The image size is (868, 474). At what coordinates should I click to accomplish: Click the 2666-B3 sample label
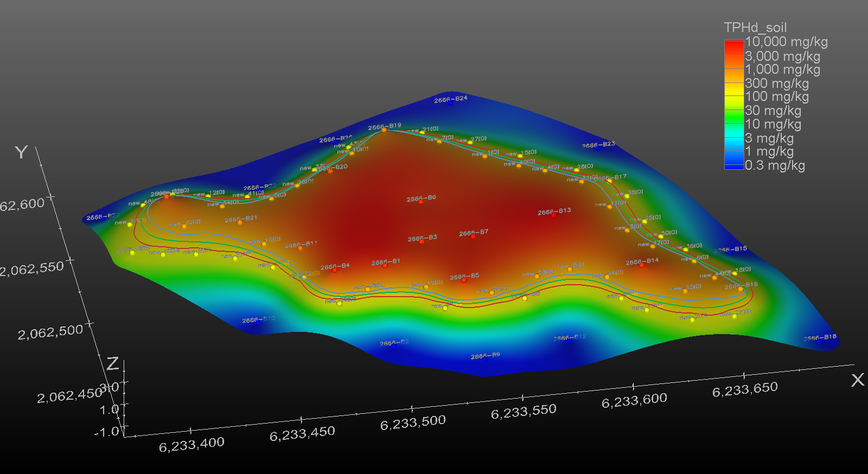point(422,238)
